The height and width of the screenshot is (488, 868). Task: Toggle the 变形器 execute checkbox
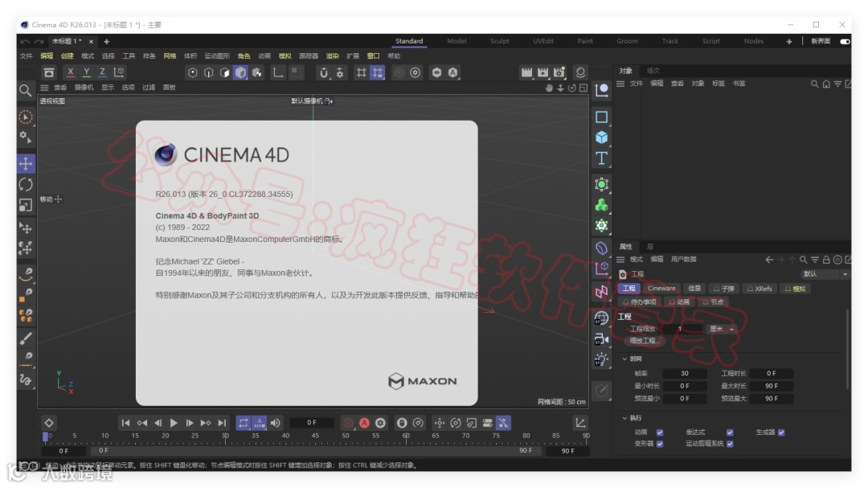[660, 444]
